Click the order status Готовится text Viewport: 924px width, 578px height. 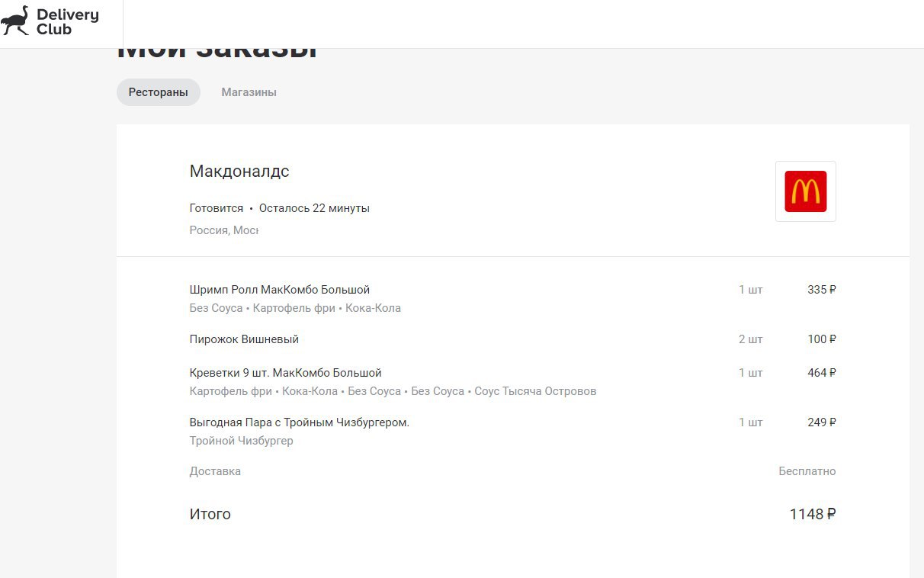217,208
